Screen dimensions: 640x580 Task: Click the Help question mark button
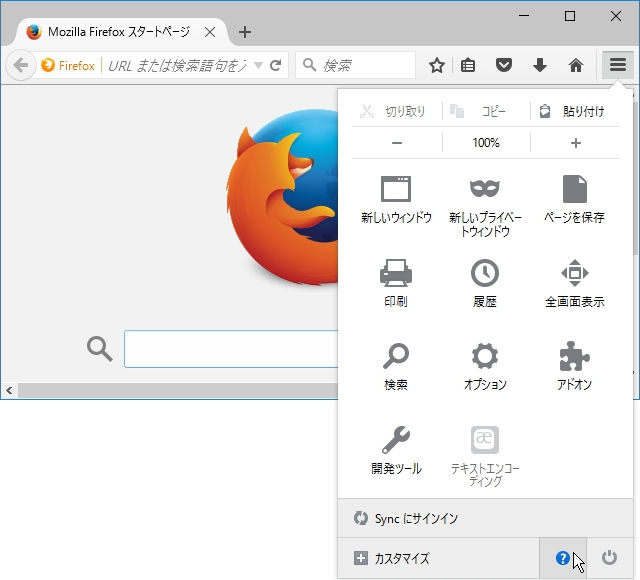[x=563, y=558]
